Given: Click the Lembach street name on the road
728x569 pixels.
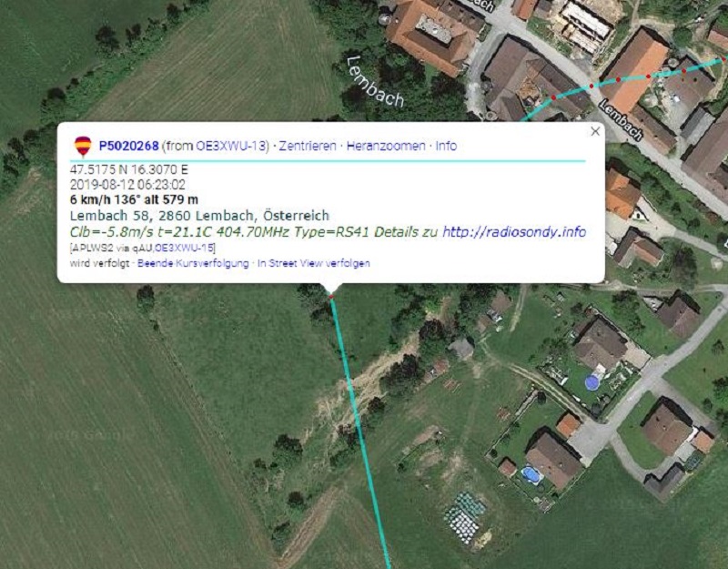Looking at the screenshot, I should [621, 120].
